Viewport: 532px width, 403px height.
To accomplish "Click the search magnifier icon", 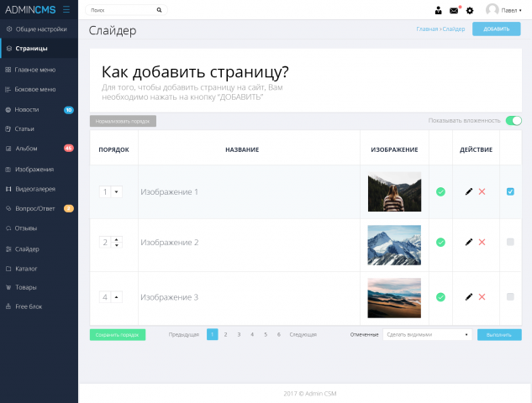I will pos(159,10).
